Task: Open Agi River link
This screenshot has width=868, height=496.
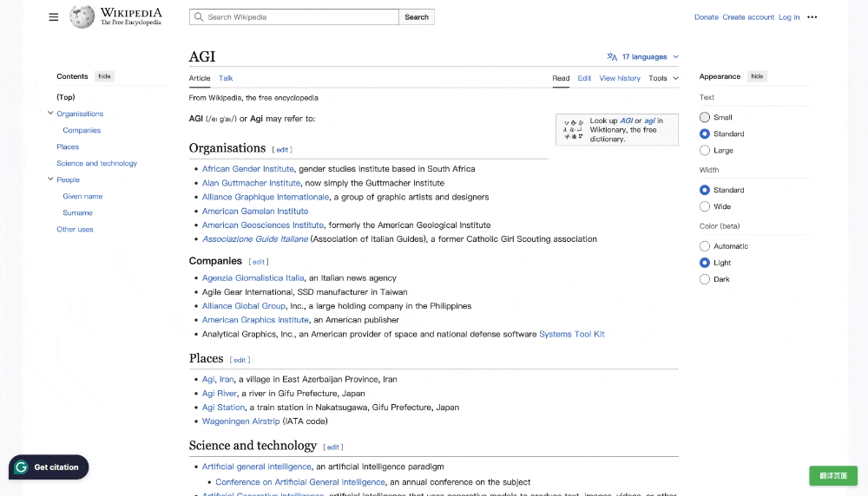Action: tap(220, 393)
